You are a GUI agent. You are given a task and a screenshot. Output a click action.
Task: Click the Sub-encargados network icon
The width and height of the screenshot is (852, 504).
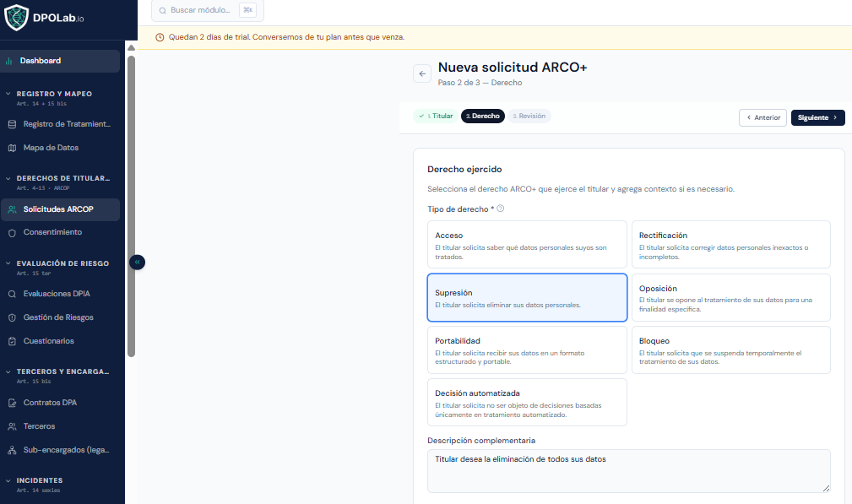click(x=12, y=450)
